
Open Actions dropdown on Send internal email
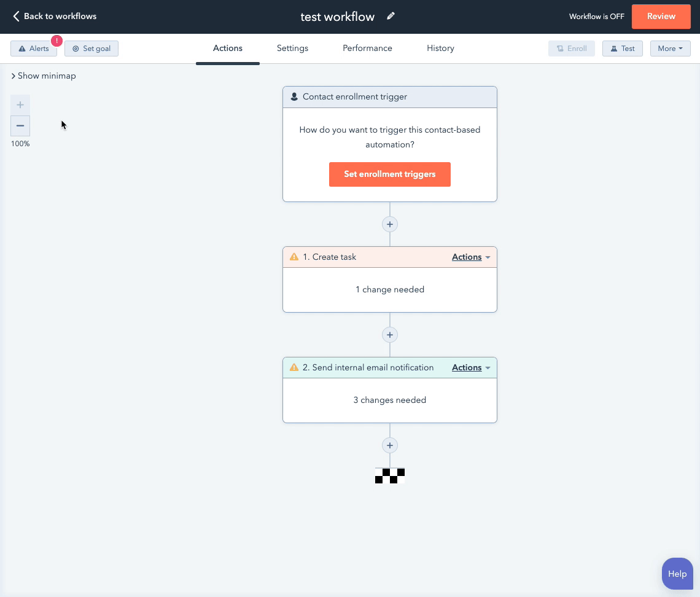click(471, 368)
